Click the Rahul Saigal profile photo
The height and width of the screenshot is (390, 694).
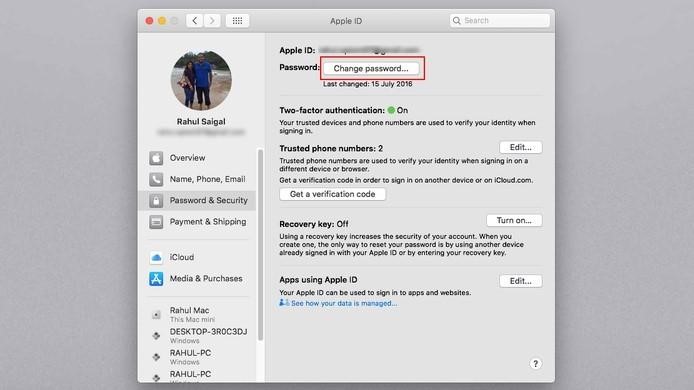coord(201,80)
